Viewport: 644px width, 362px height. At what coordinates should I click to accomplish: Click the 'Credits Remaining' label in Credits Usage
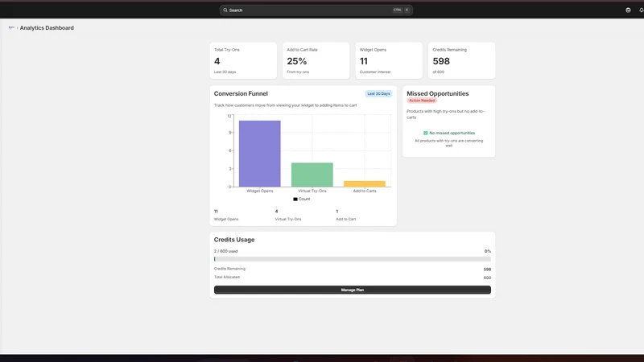point(229,269)
